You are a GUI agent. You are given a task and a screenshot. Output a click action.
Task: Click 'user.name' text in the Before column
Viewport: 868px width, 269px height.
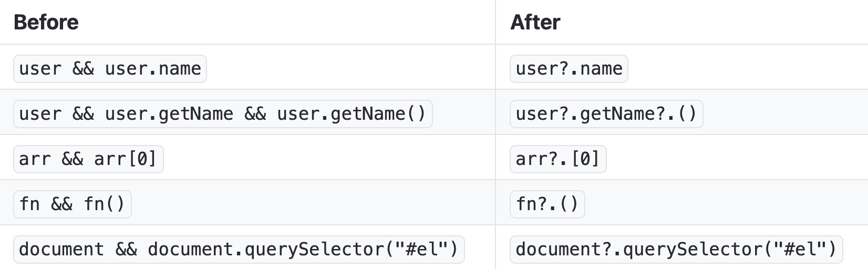[x=153, y=69]
